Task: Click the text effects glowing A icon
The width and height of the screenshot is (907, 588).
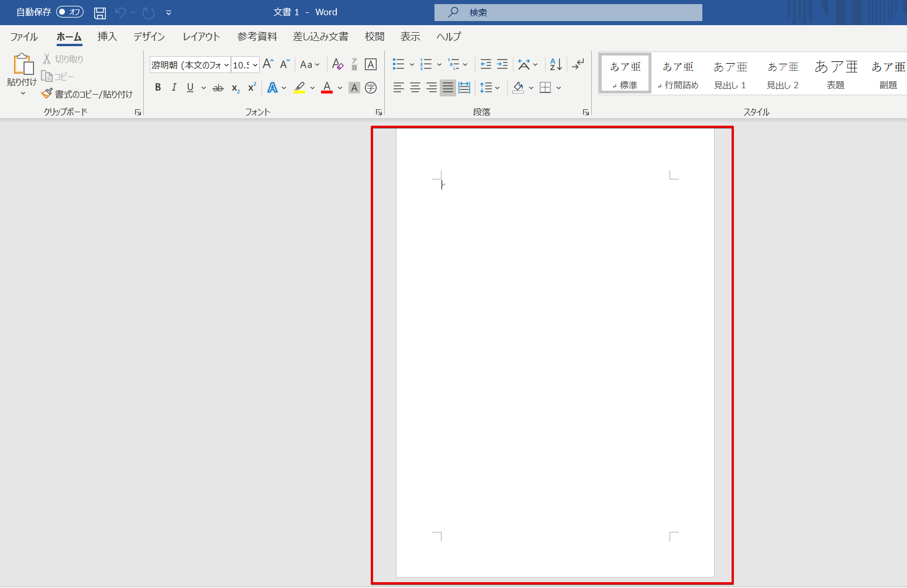Action: click(273, 88)
